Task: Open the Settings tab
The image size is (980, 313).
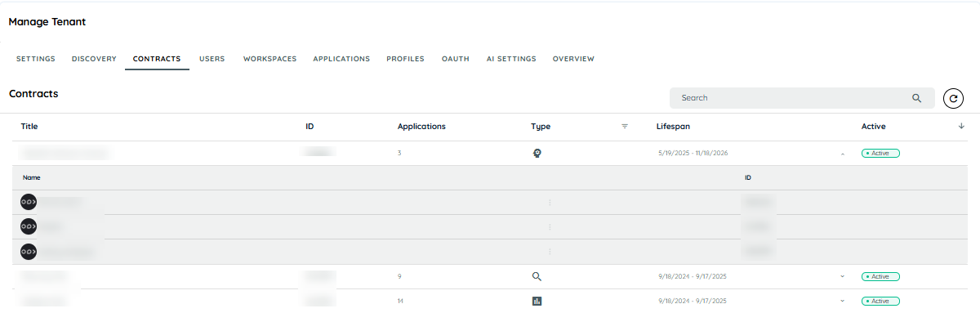Action: click(36, 59)
